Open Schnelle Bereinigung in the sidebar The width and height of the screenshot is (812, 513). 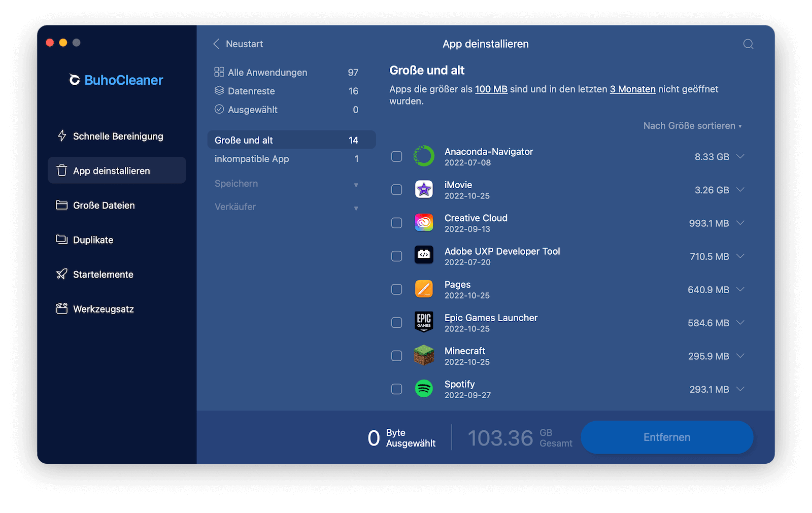point(117,136)
